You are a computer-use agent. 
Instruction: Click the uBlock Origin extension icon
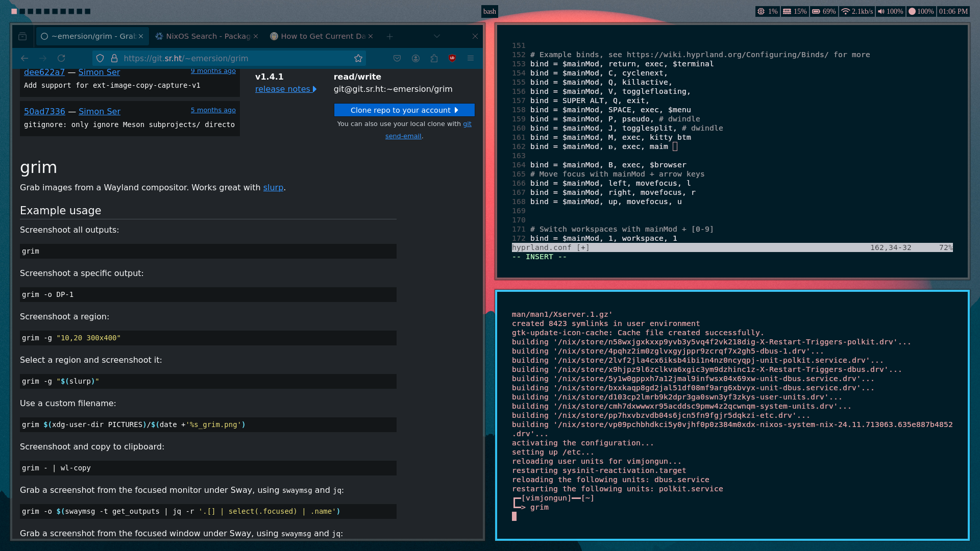click(452, 58)
